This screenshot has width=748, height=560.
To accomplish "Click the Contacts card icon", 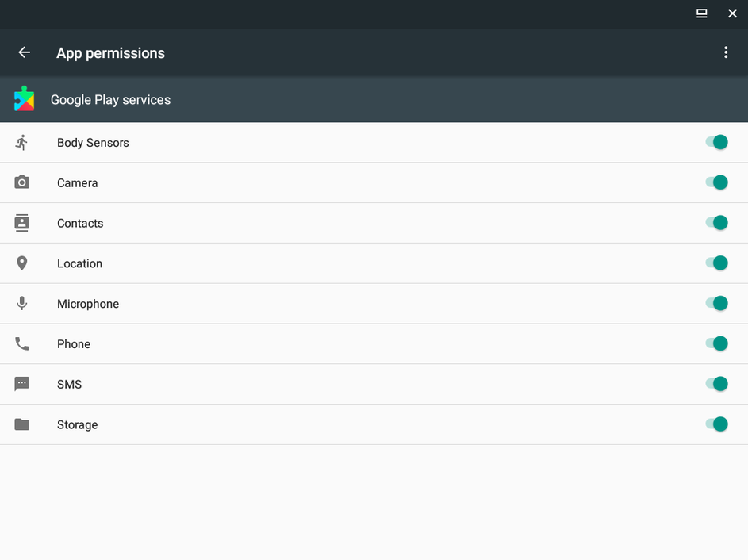I will point(22,223).
